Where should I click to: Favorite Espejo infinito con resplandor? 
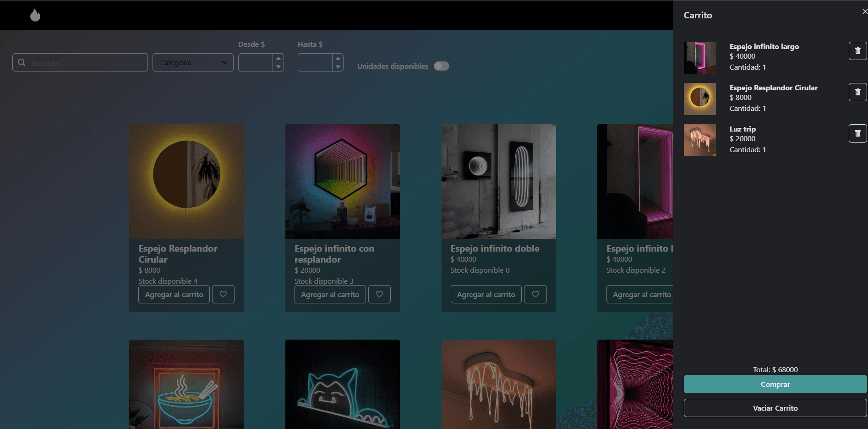[379, 294]
